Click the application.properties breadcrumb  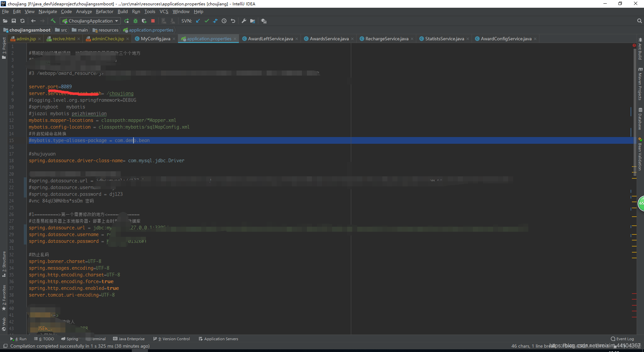[149, 30]
